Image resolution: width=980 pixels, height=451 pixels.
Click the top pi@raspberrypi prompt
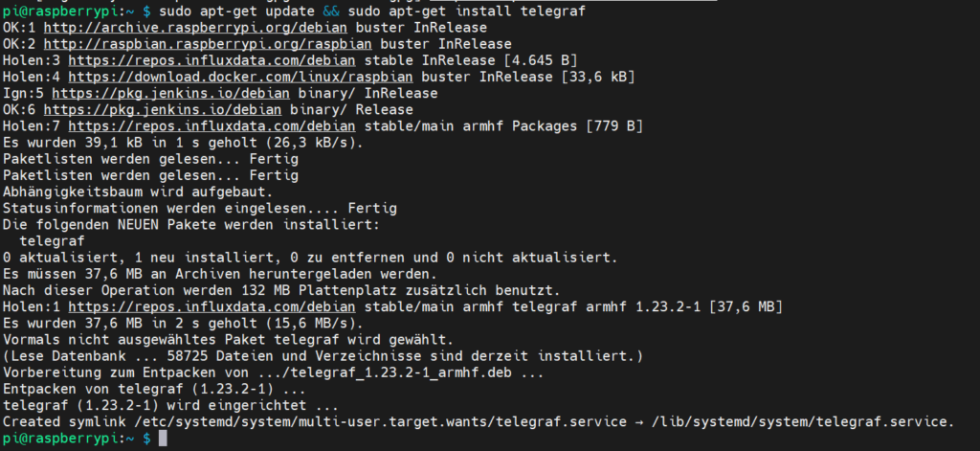click(67, 11)
